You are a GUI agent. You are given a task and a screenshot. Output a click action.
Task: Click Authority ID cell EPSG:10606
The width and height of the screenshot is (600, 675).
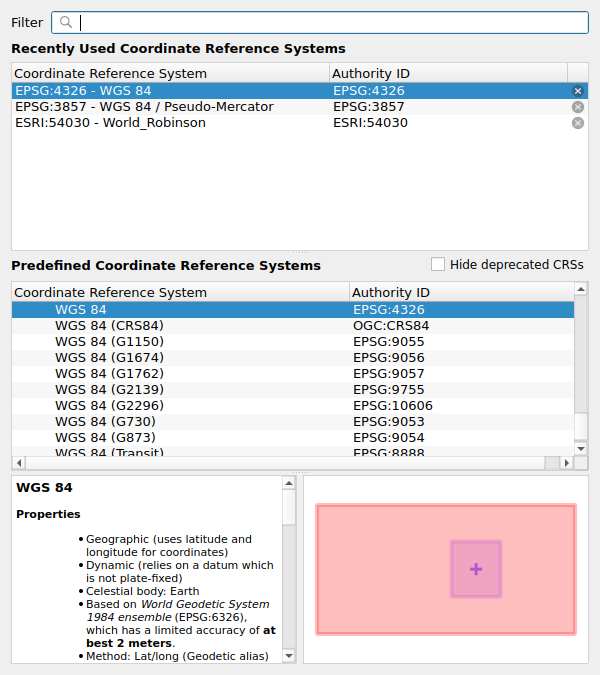(x=393, y=406)
